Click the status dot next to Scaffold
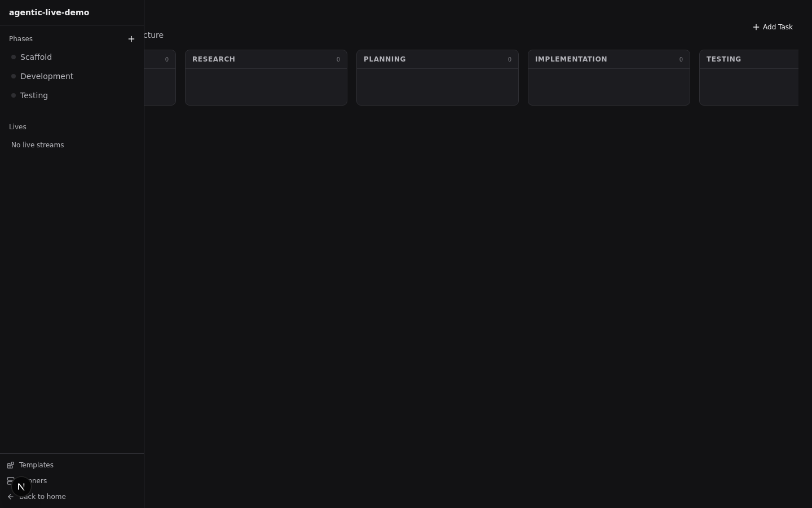 pyautogui.click(x=14, y=57)
